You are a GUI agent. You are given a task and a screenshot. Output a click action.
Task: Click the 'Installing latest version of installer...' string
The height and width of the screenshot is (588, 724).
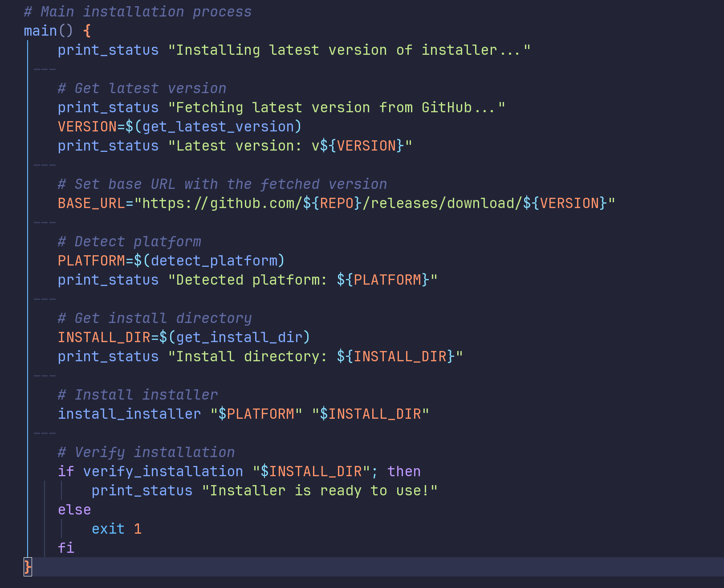point(349,50)
